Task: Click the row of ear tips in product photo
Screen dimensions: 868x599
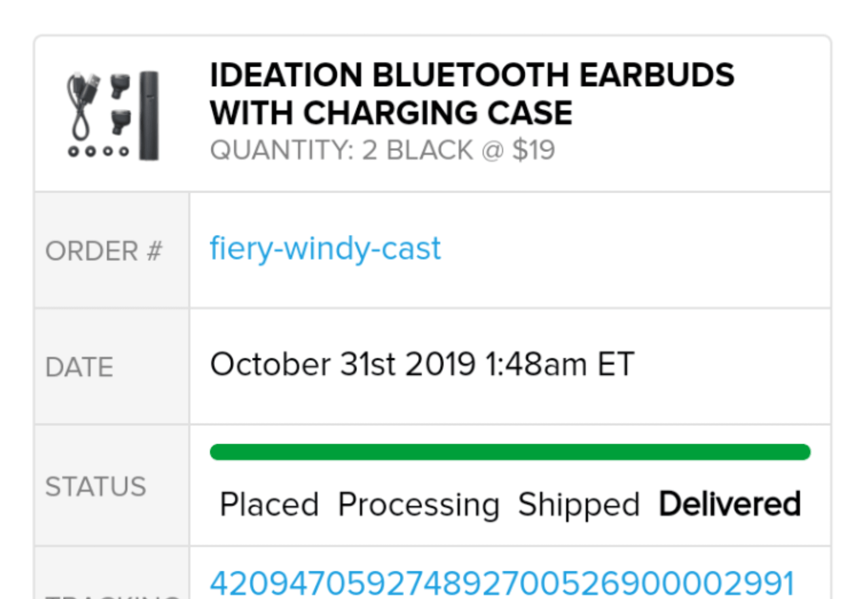Action: pyautogui.click(x=98, y=151)
